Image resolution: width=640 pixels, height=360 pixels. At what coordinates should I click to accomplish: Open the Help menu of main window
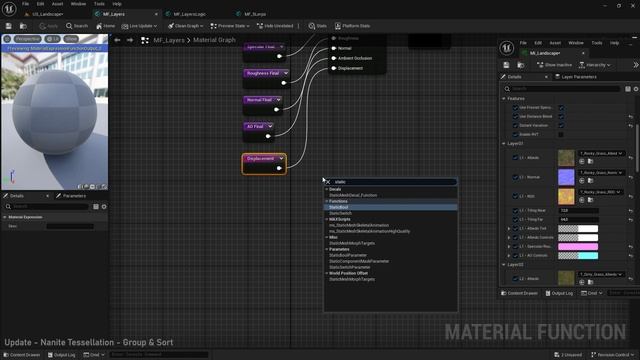117,4
